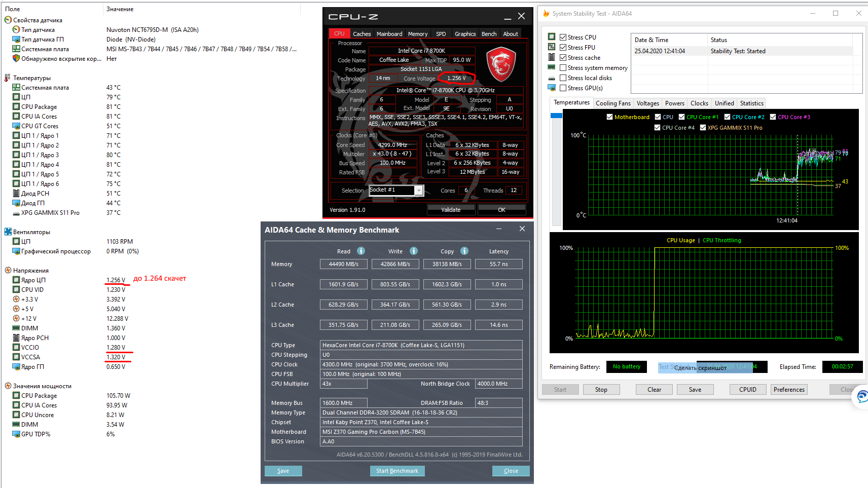Open the Statistics tab
Screen dimensions: 868x488
pyautogui.click(x=751, y=103)
